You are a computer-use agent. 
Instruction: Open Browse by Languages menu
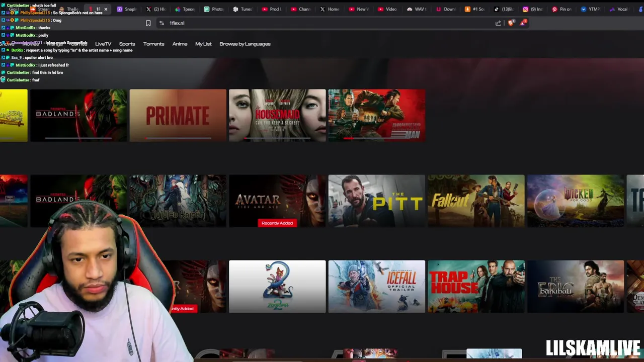pyautogui.click(x=245, y=44)
